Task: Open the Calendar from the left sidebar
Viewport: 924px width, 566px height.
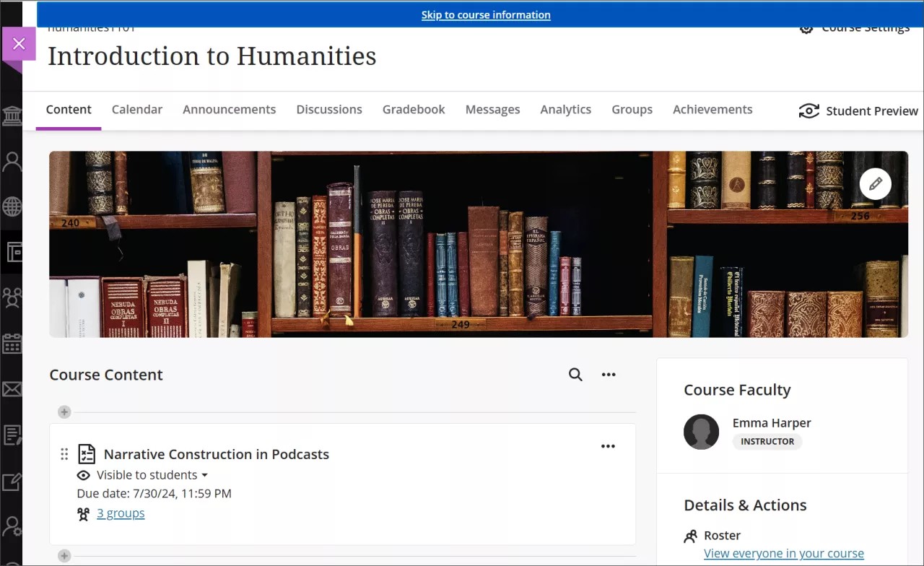Action: pyautogui.click(x=12, y=343)
